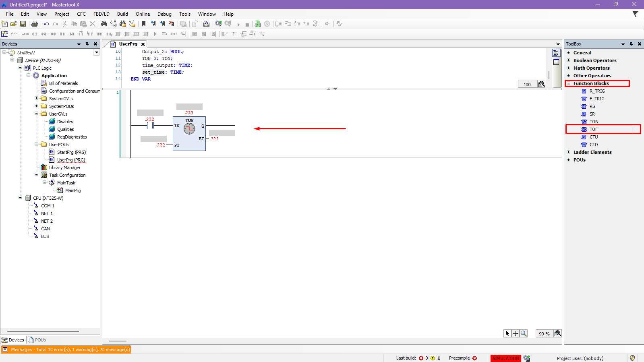Open the Messages bar showing 10 errors
This screenshot has width=644, height=362.
tap(66, 350)
